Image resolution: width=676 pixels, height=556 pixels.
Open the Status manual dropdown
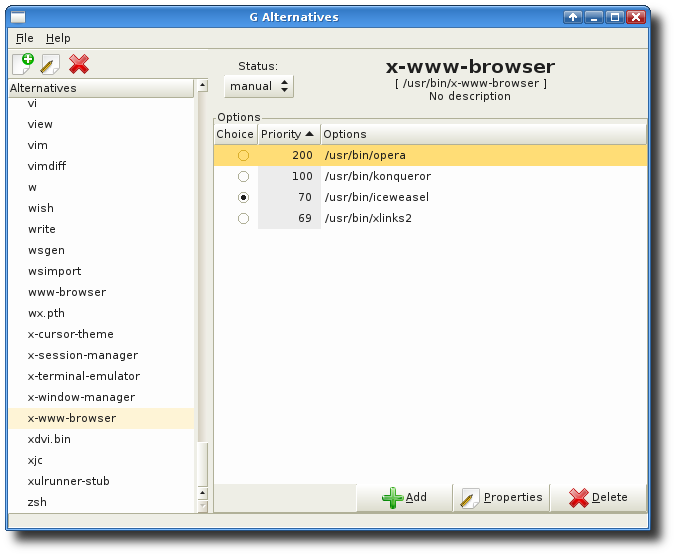point(258,86)
